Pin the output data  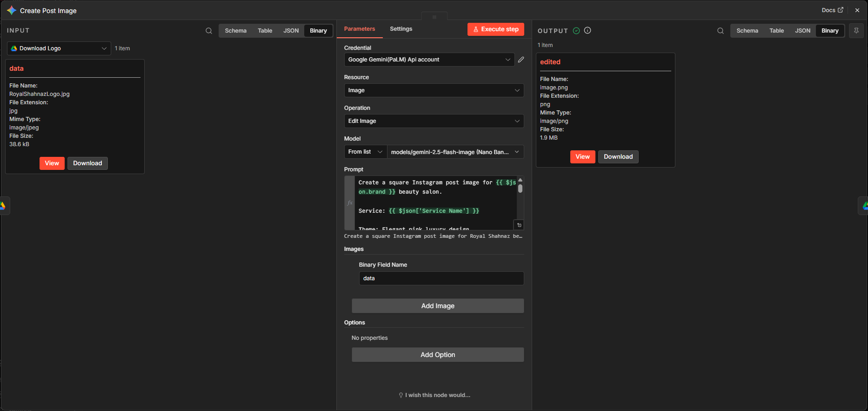(x=856, y=31)
